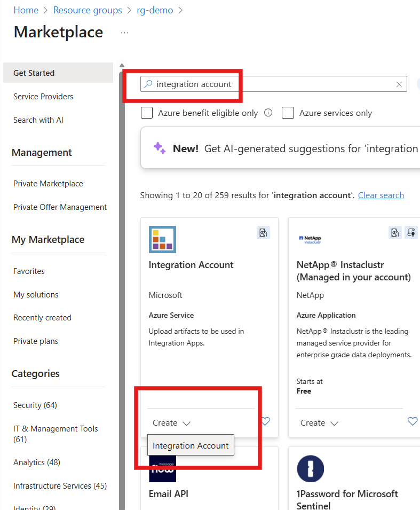Screen dimensions: 420x510
Task: Open Private plans
Action: click(x=36, y=341)
